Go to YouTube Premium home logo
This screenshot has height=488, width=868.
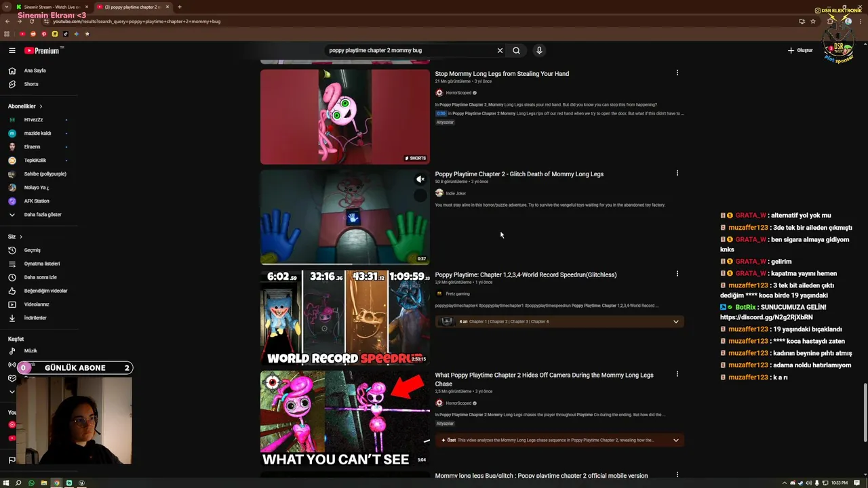42,50
